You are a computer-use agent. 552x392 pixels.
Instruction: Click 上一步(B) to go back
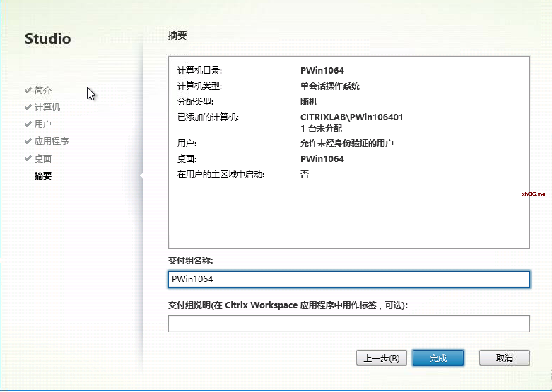click(x=381, y=359)
